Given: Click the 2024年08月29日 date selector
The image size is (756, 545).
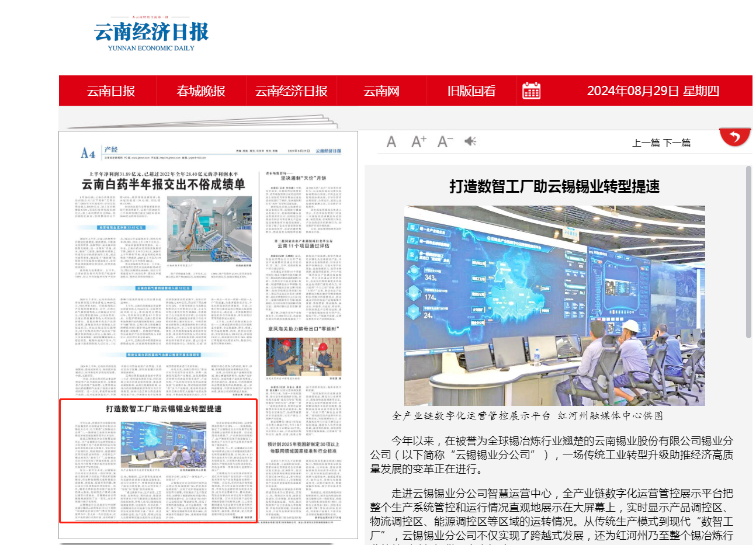Looking at the screenshot, I should (x=653, y=91).
